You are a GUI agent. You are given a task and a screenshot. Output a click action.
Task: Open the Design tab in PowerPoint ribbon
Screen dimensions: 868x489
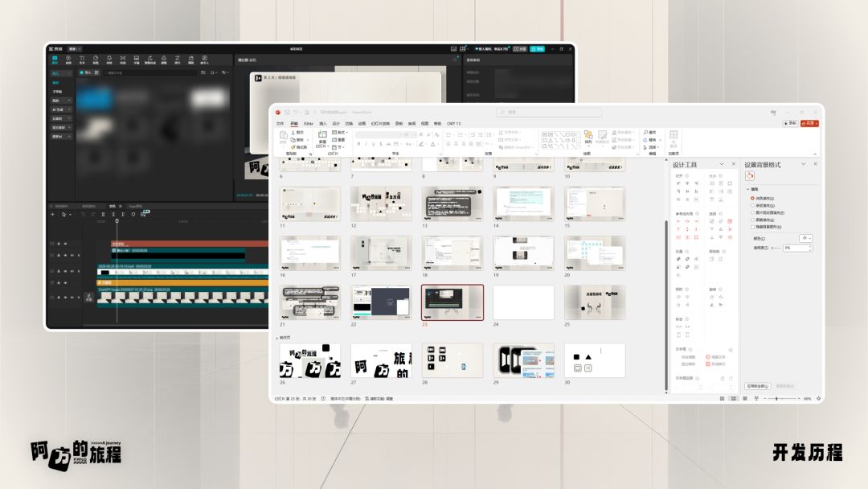(335, 124)
